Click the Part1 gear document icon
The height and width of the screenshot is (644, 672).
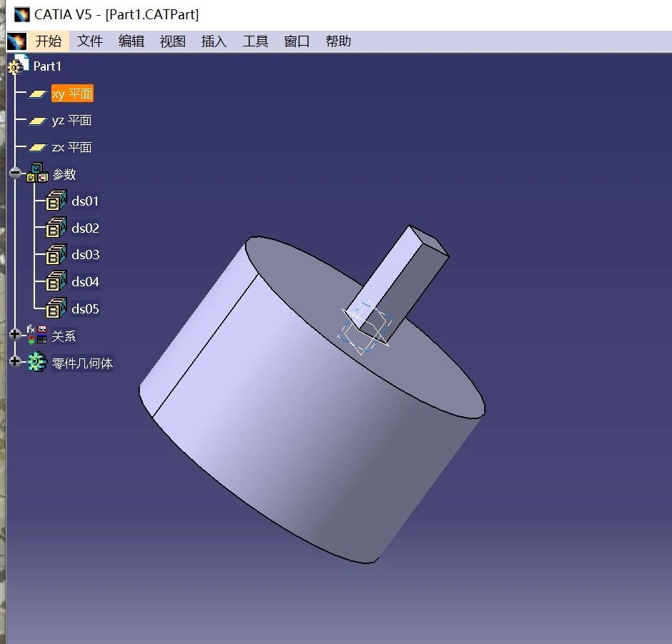pos(18,64)
